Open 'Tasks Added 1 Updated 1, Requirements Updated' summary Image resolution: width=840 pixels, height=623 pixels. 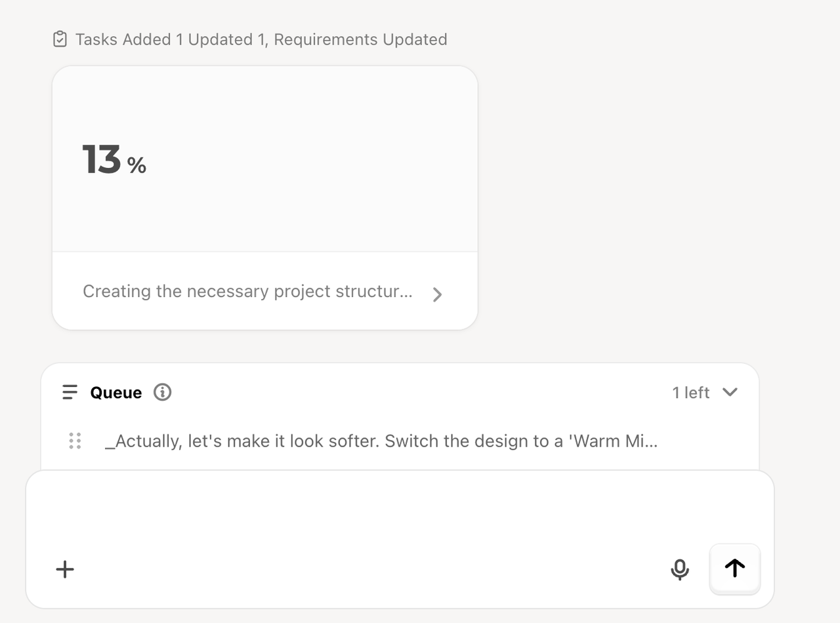coord(261,39)
